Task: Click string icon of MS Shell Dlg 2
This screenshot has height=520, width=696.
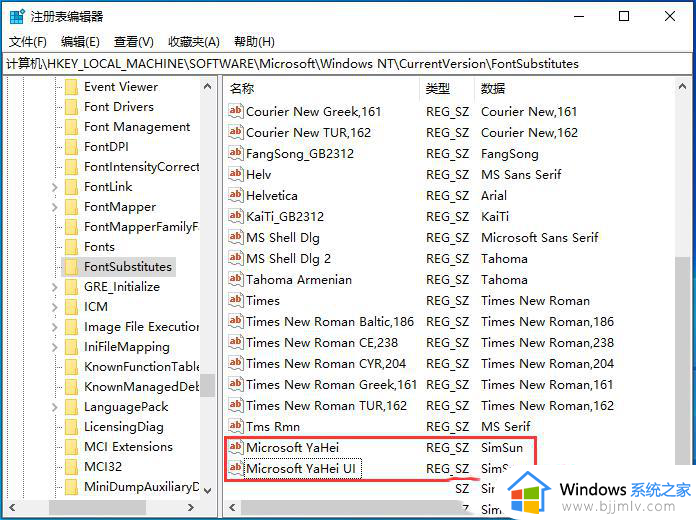Action: click(x=236, y=258)
